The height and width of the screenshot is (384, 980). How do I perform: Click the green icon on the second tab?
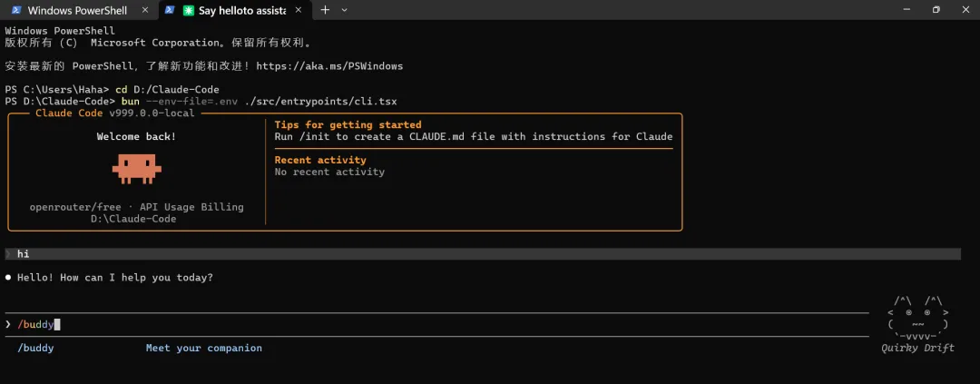(x=188, y=10)
